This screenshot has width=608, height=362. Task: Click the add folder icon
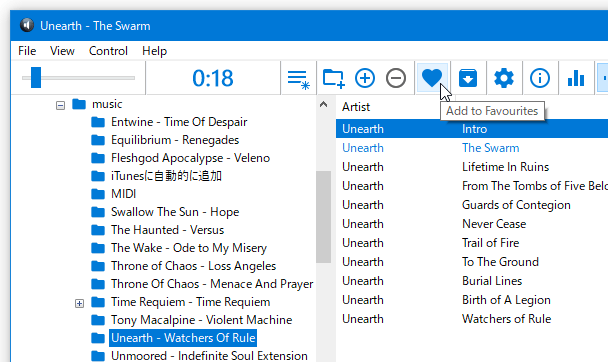click(333, 78)
